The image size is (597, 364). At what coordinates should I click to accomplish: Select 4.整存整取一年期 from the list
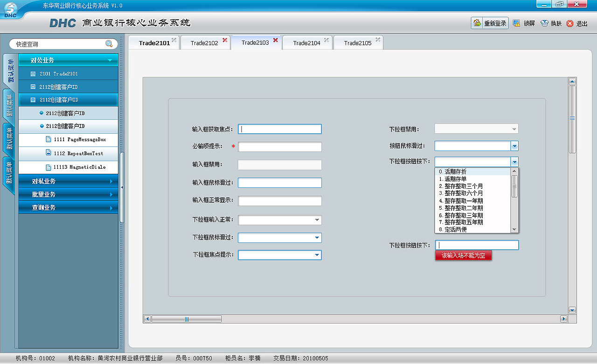click(473, 200)
